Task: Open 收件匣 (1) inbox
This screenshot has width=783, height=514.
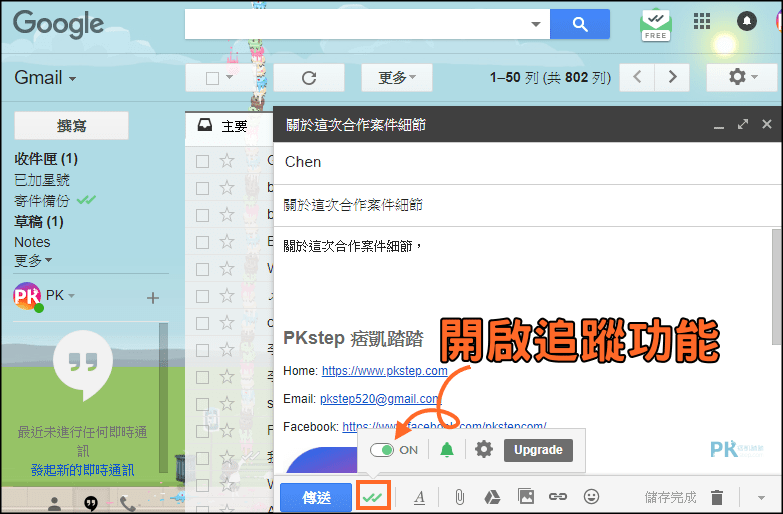Action: pyautogui.click(x=46, y=159)
